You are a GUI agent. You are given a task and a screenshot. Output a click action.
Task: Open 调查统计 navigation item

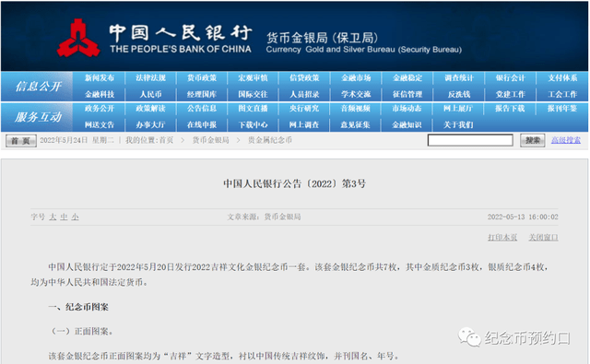pos(459,77)
